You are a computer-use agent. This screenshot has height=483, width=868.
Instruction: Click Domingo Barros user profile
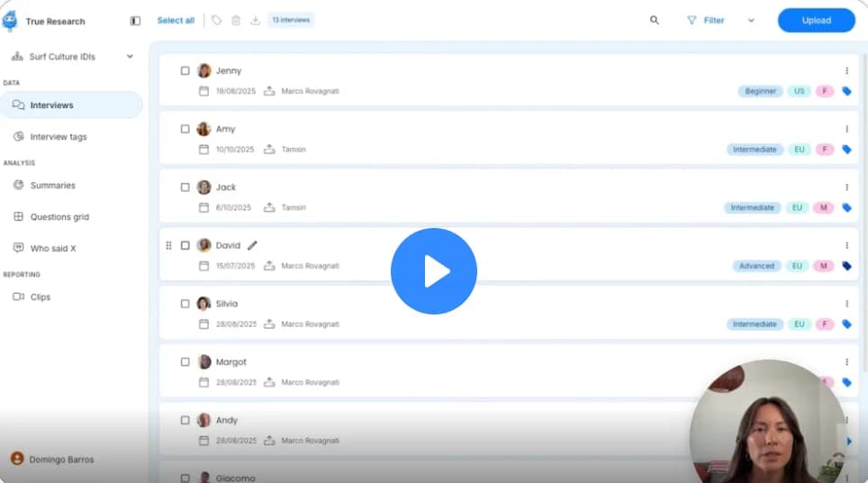52,460
